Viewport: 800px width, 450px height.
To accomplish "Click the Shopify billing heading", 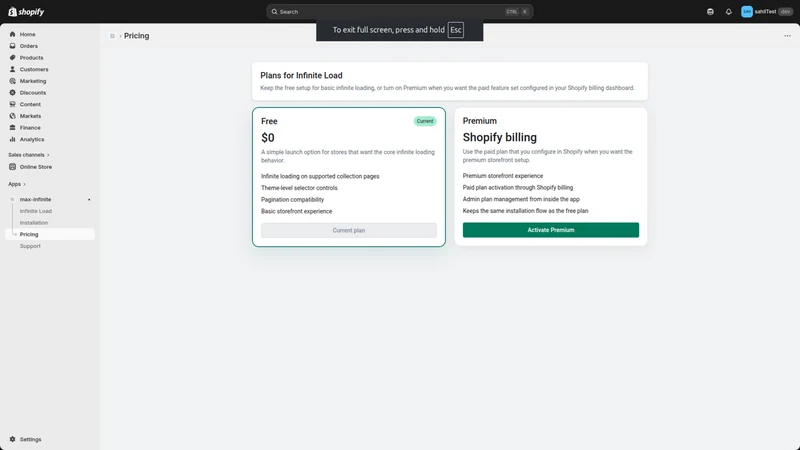I will [499, 137].
